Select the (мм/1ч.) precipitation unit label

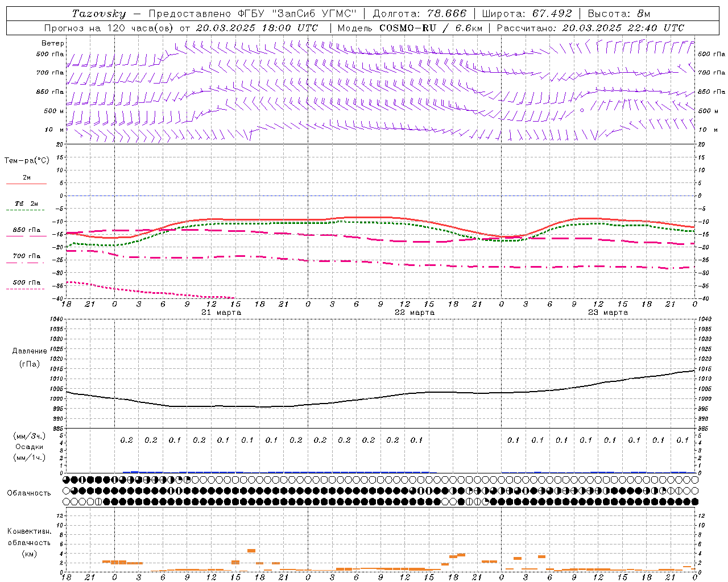(30, 458)
